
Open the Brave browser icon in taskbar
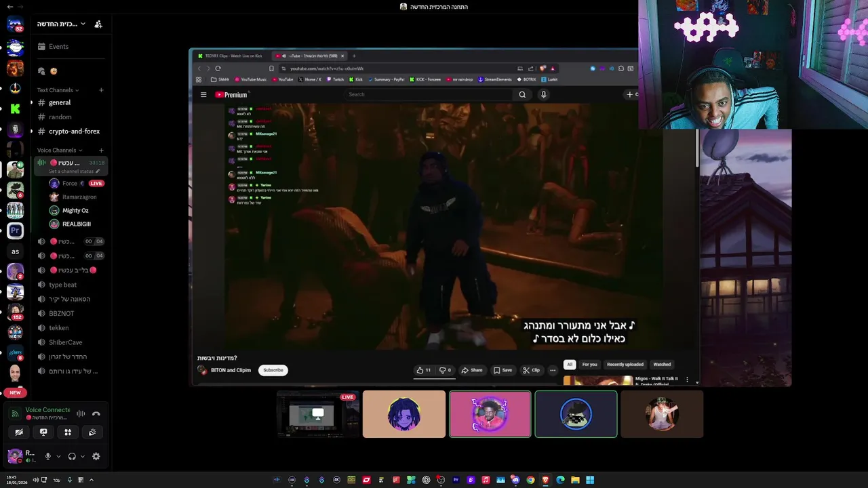[x=545, y=480]
